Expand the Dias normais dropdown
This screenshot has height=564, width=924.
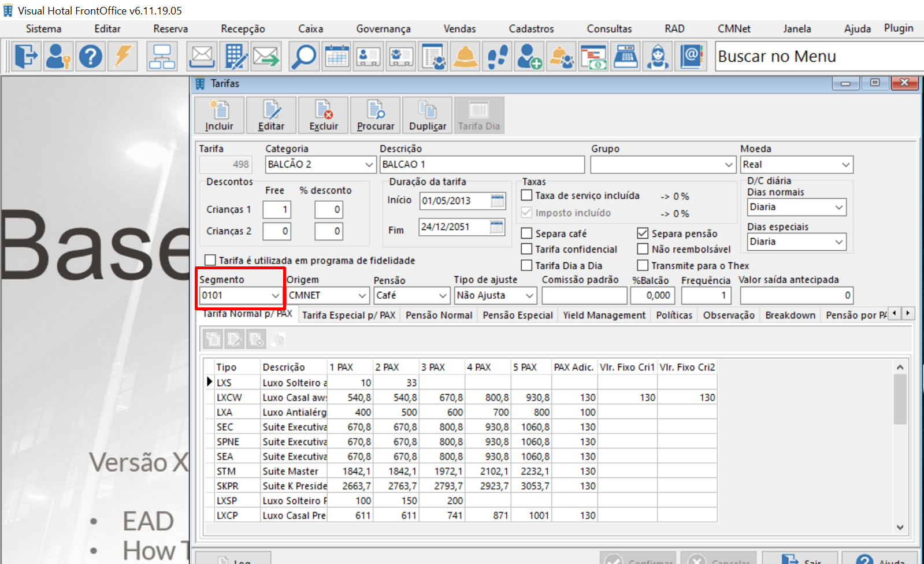839,207
